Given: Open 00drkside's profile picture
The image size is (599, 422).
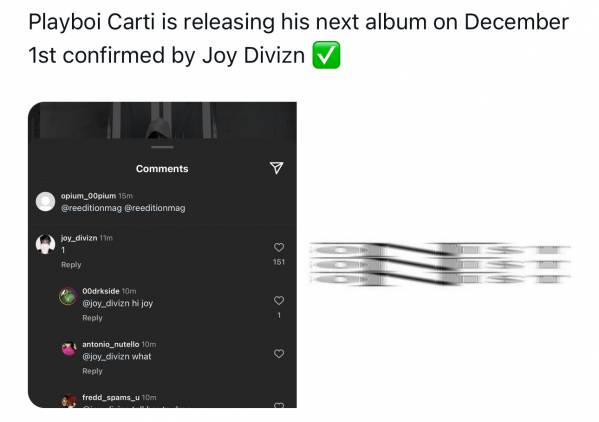Looking at the screenshot, I should [68, 296].
